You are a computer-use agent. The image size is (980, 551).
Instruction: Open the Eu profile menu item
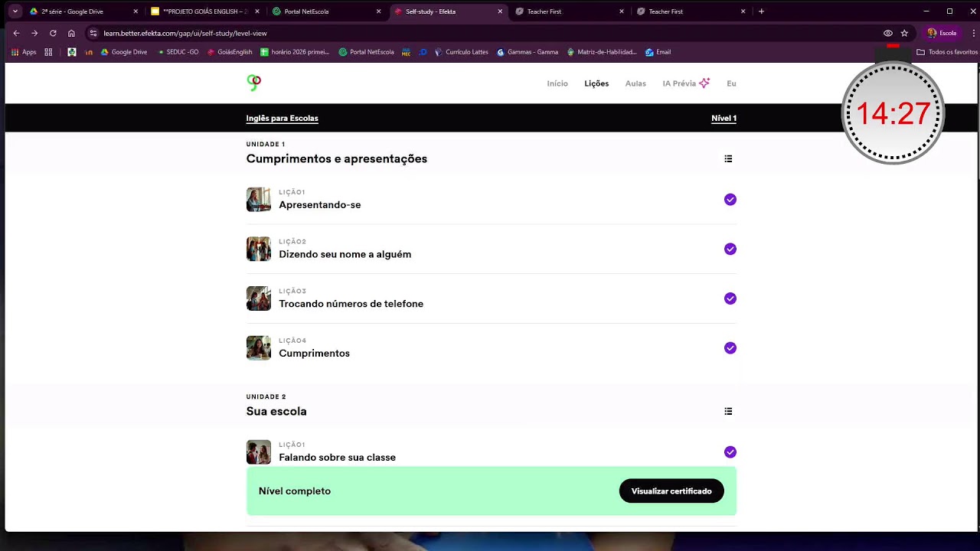click(731, 83)
